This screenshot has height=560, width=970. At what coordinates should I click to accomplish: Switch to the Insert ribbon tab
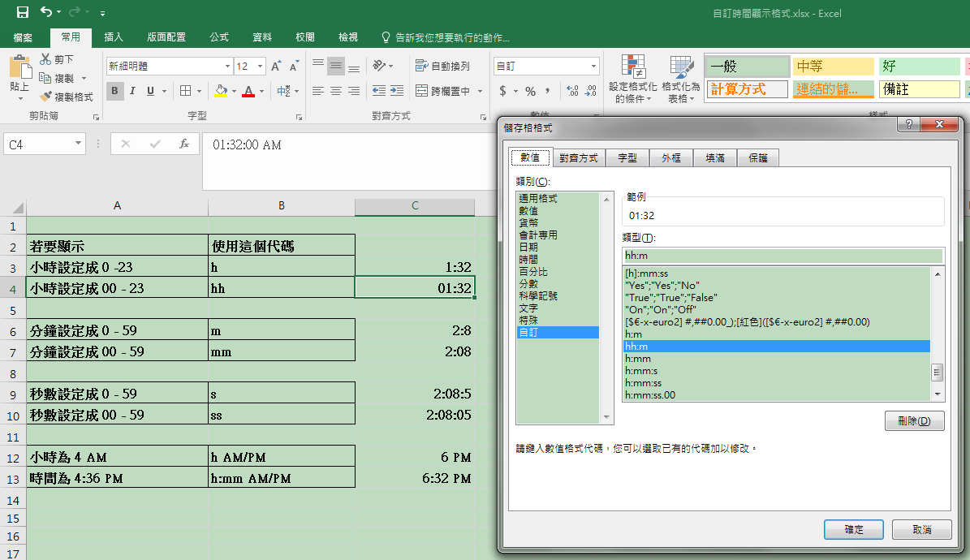(x=113, y=38)
